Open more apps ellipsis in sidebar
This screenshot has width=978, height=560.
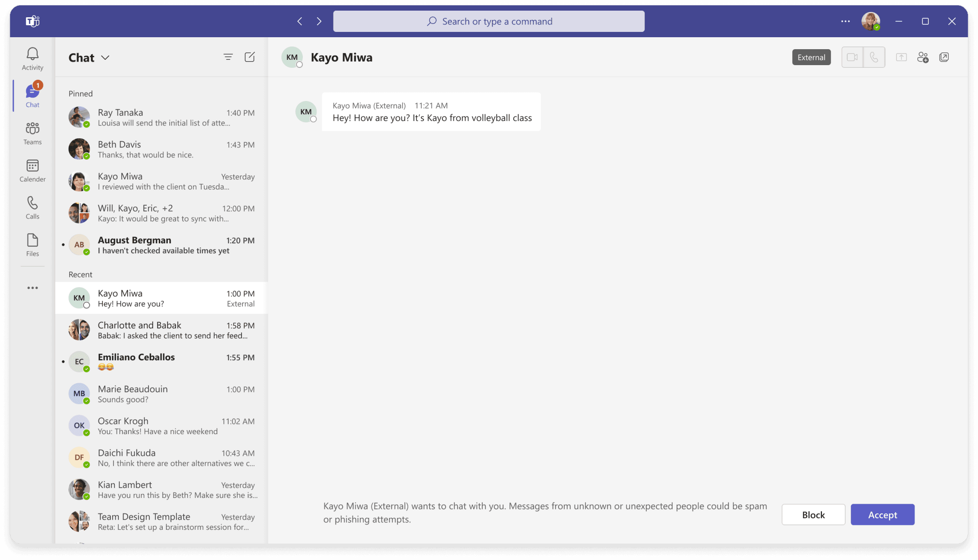click(x=32, y=288)
